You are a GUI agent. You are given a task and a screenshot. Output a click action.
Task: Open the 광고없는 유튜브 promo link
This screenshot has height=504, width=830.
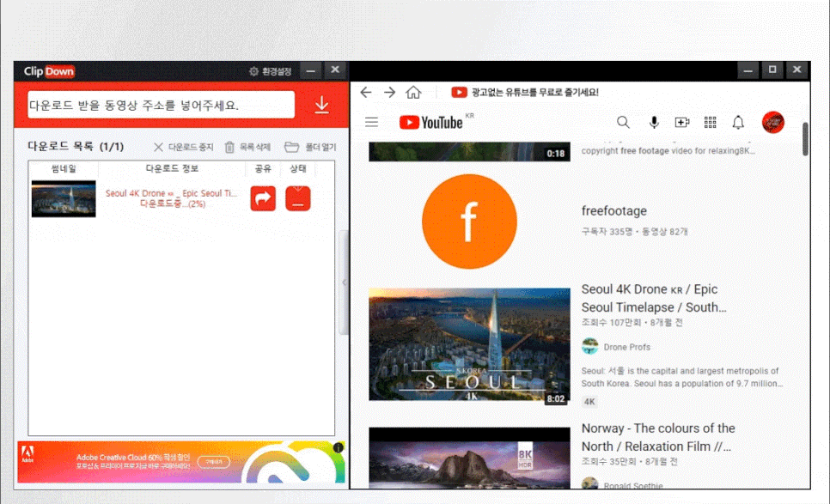525,93
